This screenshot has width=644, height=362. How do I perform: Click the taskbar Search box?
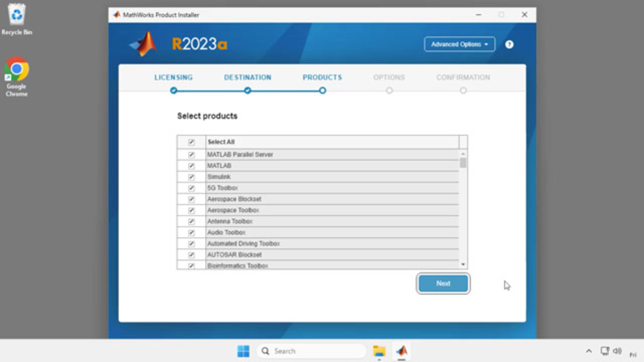(312, 351)
